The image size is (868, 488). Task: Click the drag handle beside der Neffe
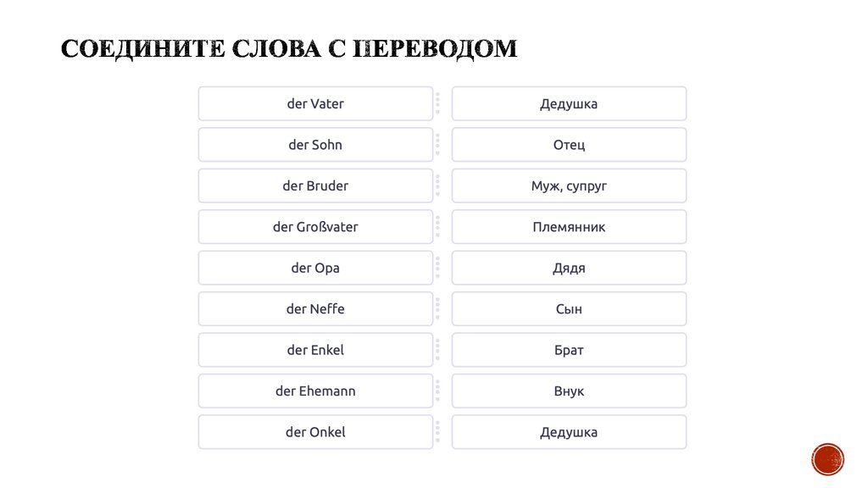coord(437,309)
